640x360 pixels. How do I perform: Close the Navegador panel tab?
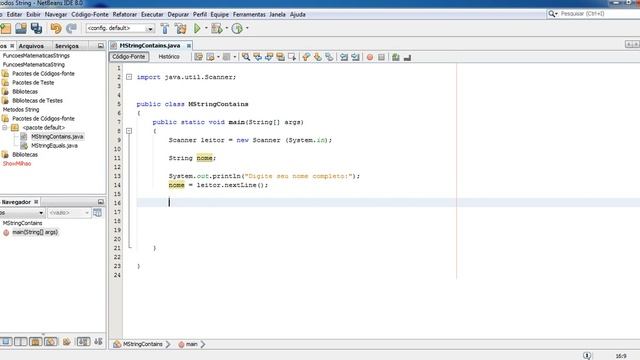coord(36,202)
